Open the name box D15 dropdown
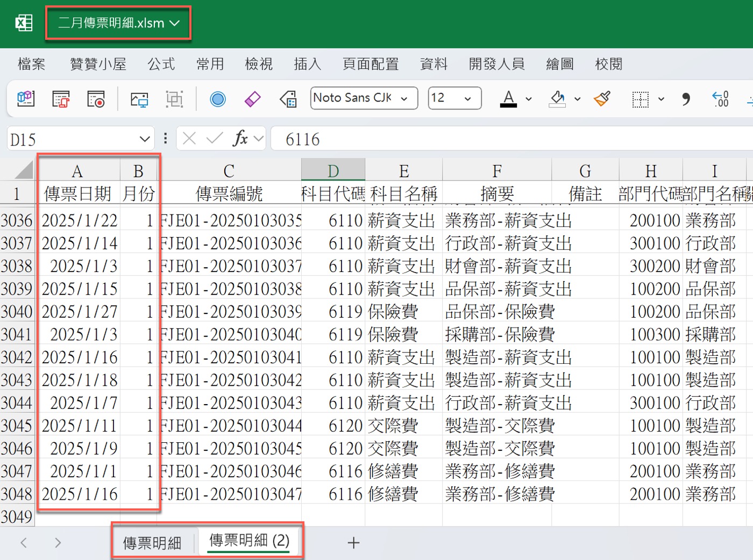Viewport: 753px width, 560px height. click(144, 139)
